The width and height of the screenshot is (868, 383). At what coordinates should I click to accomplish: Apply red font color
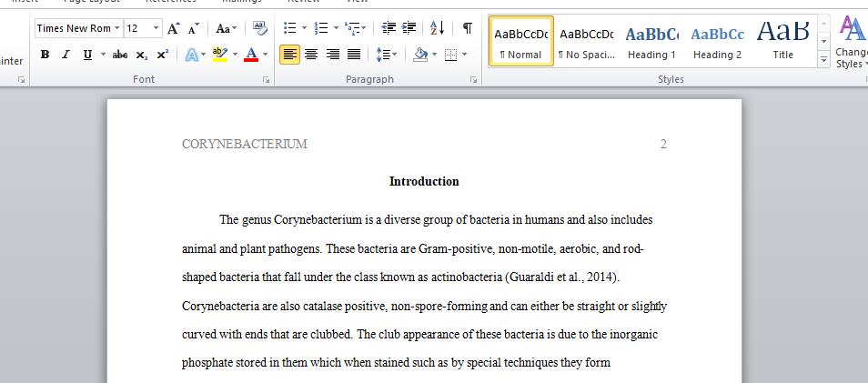[x=251, y=55]
